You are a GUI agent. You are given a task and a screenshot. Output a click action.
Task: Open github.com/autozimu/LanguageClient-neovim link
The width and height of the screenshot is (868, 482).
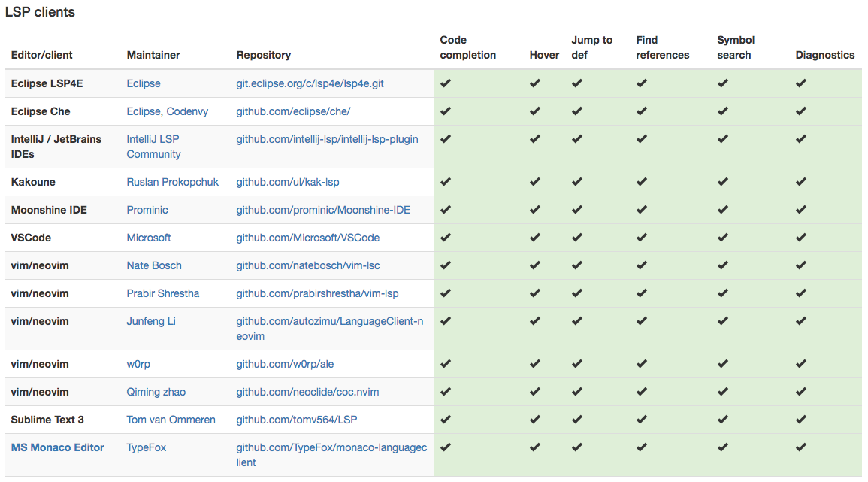[330, 329]
